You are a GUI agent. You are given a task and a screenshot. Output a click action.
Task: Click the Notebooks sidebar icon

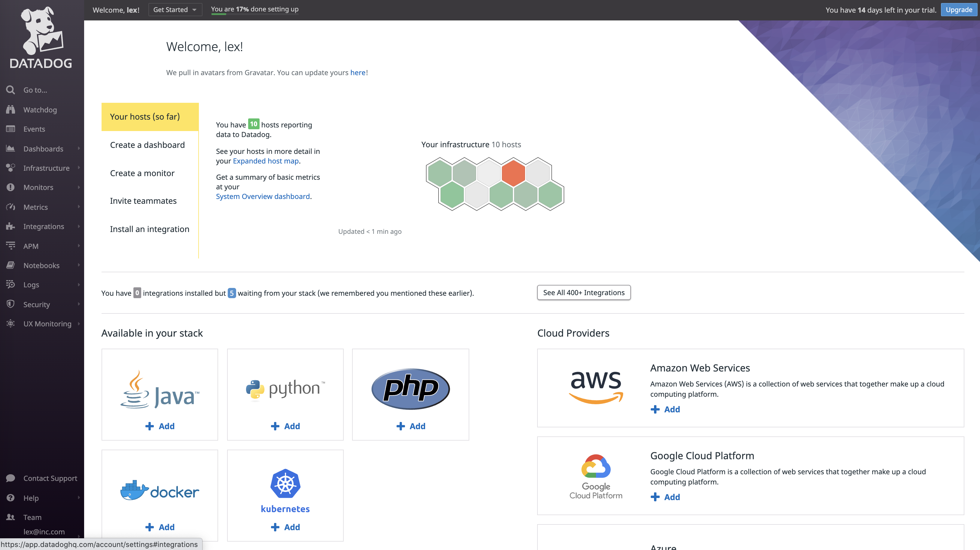pos(11,265)
